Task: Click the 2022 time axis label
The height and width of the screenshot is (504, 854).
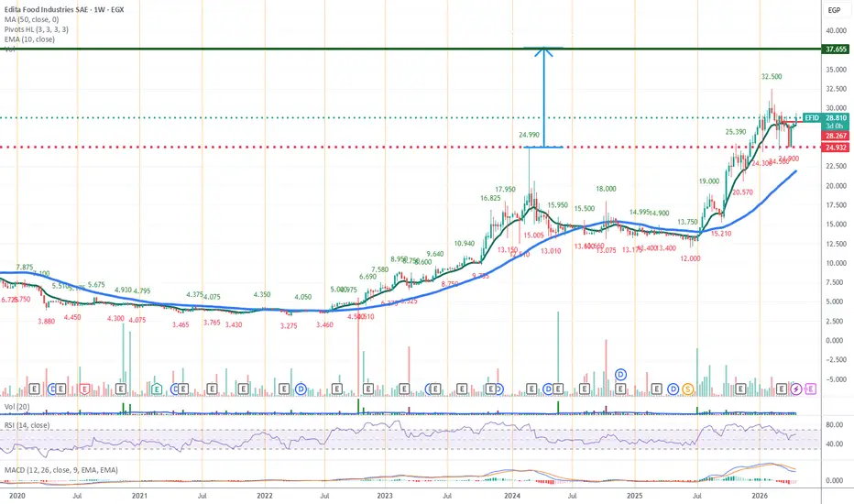Action: (x=265, y=495)
